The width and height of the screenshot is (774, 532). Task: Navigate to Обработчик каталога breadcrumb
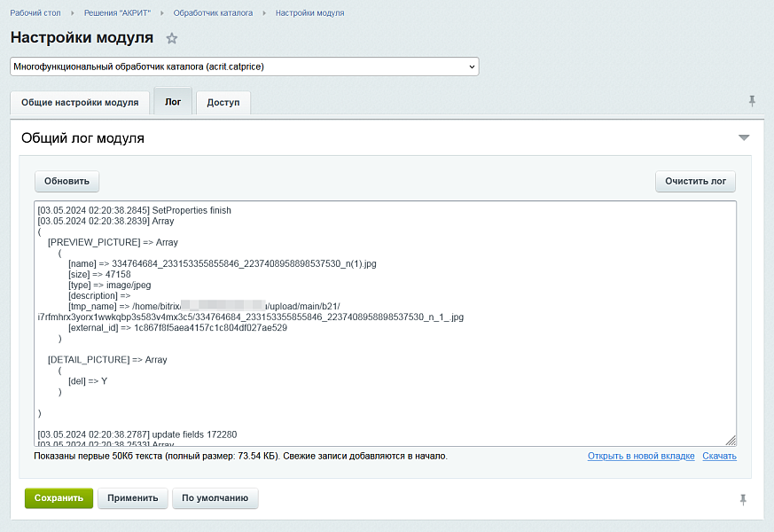[x=213, y=13]
